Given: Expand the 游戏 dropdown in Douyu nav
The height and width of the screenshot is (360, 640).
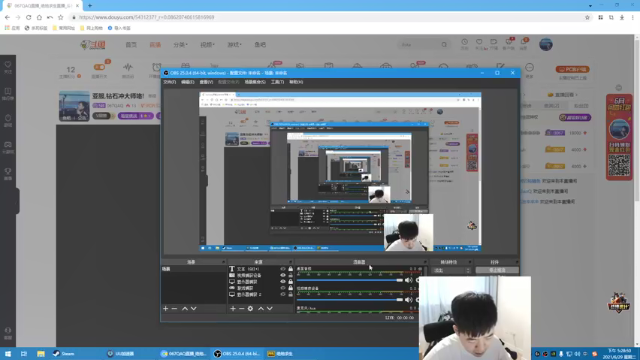Looking at the screenshot, I should (234, 44).
